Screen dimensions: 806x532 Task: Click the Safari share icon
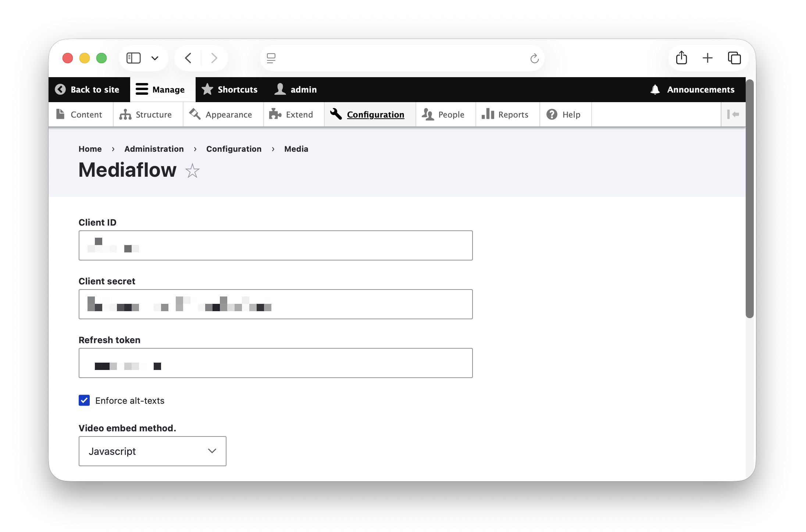coord(681,58)
